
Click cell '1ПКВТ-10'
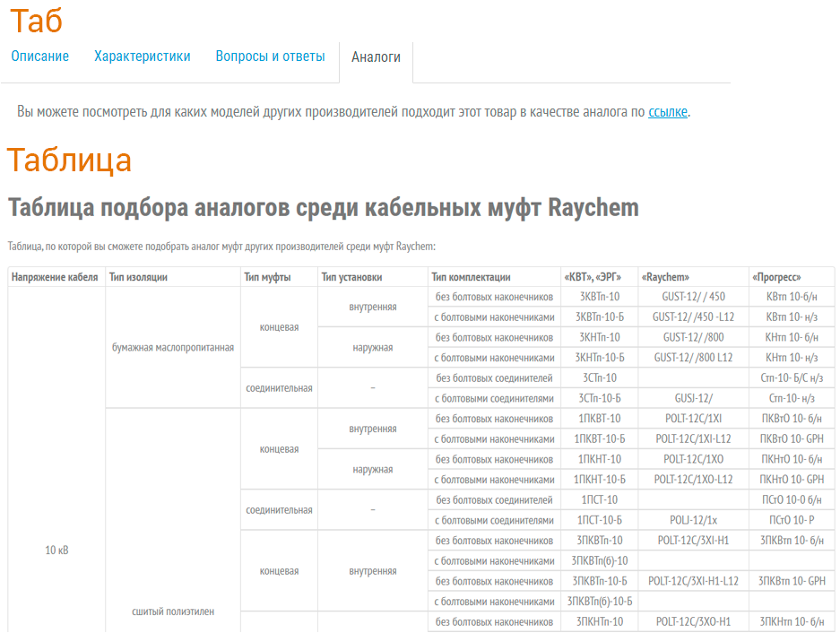600,419
